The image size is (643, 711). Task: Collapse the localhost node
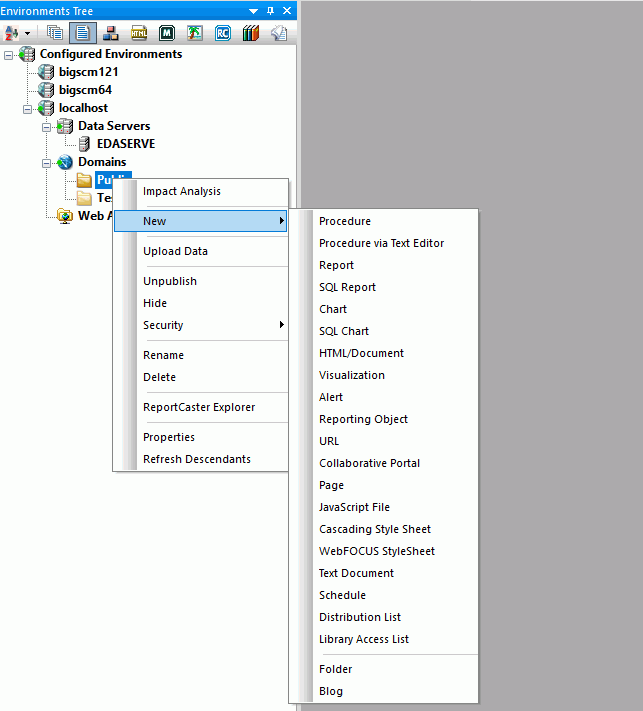point(28,109)
